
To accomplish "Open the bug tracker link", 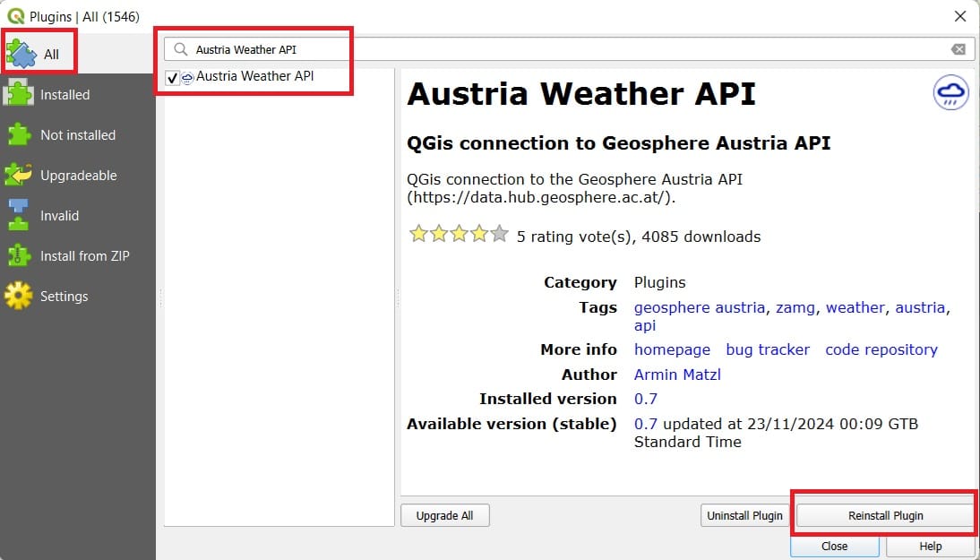I will coord(768,349).
